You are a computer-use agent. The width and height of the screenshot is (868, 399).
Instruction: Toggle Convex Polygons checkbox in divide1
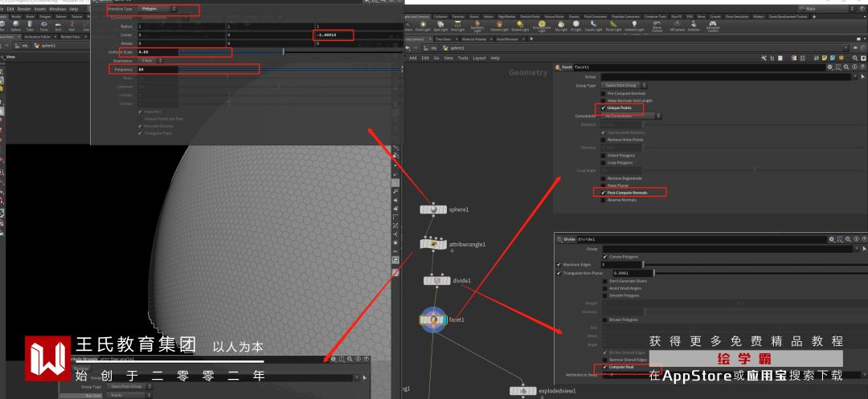605,257
